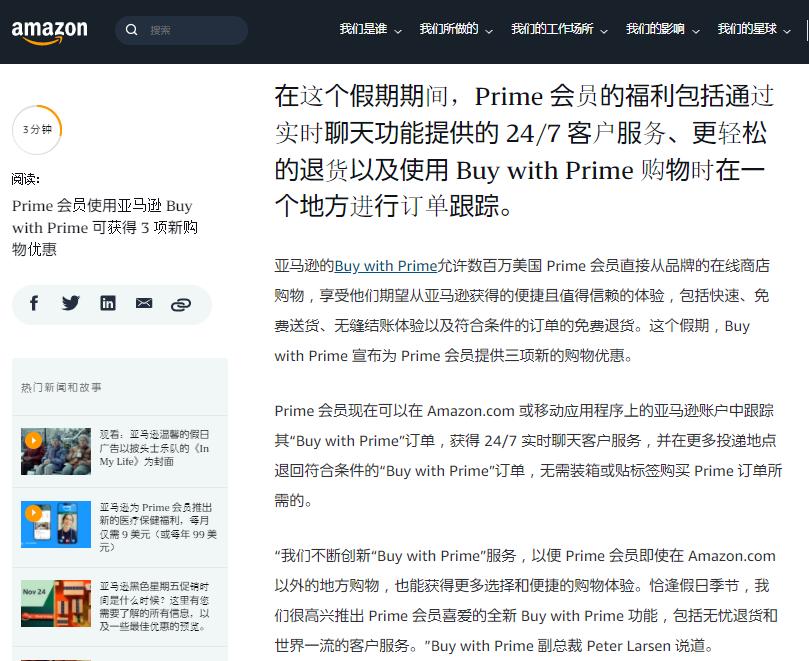Share the article on LinkedIn
809x661 pixels.
click(108, 303)
